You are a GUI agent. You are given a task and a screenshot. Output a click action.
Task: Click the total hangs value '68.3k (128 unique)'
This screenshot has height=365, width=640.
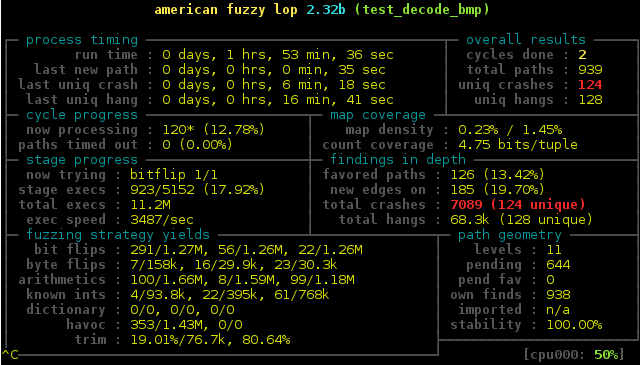tap(522, 220)
